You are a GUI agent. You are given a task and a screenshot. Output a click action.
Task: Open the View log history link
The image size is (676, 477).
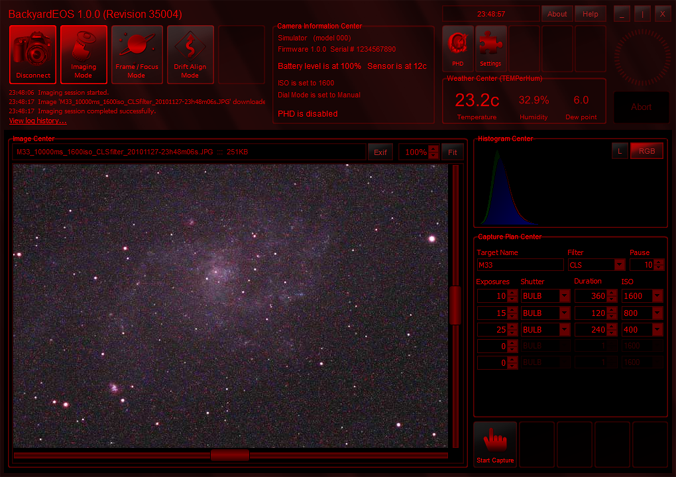[x=38, y=121]
